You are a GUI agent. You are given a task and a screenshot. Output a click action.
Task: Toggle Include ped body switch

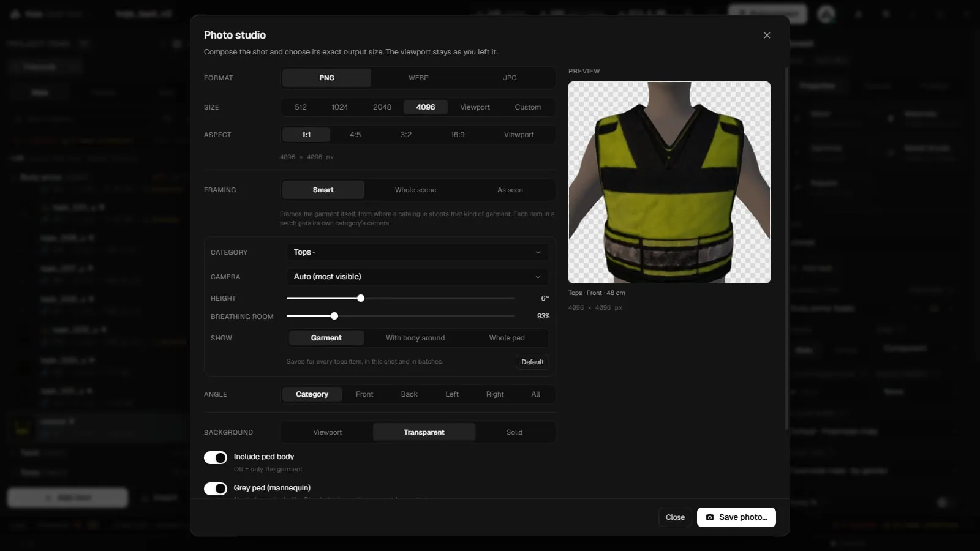tap(216, 458)
